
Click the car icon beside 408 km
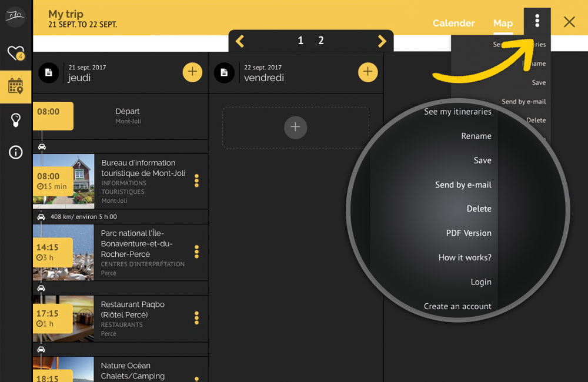click(41, 217)
